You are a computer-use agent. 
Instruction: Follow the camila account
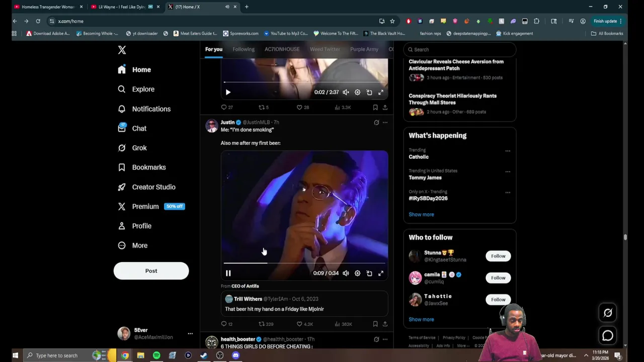click(498, 278)
